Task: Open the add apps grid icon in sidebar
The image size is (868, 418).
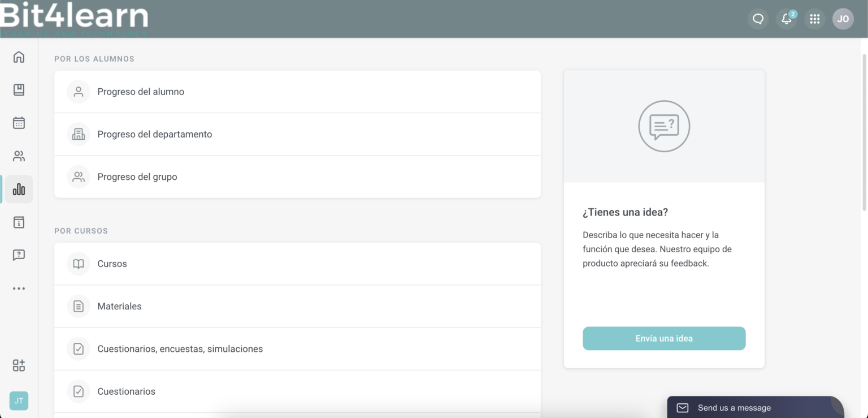Action: coord(19,365)
